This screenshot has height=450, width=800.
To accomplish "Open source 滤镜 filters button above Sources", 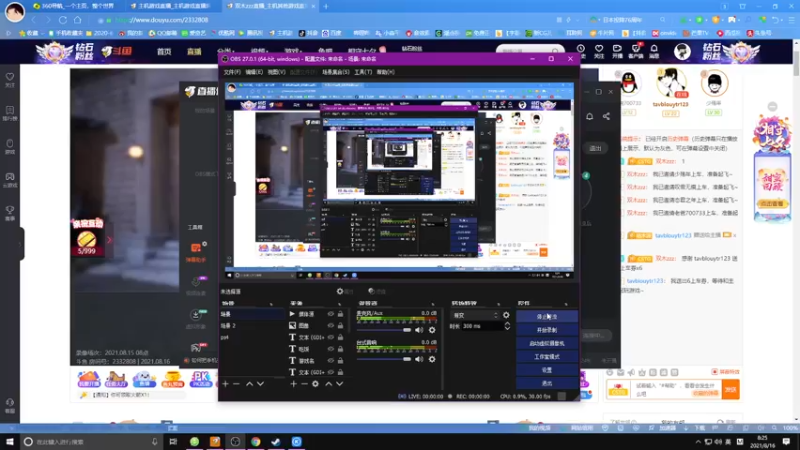I will [377, 291].
